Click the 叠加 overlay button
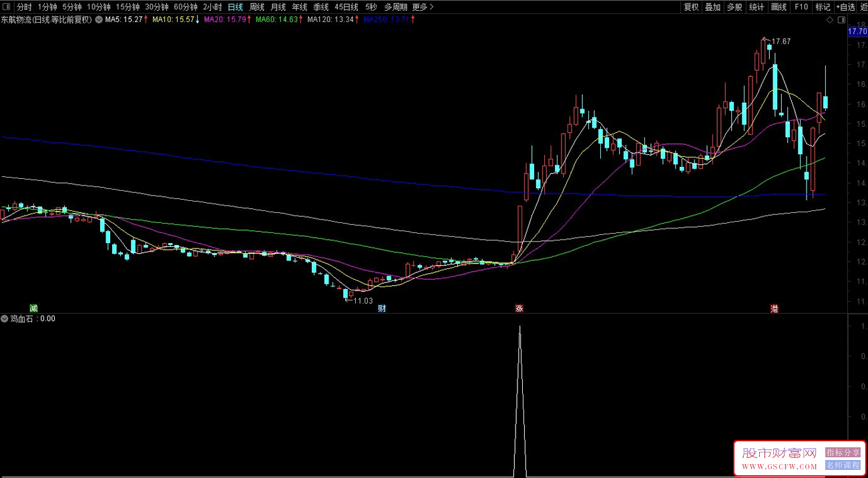868x478 pixels. (713, 7)
